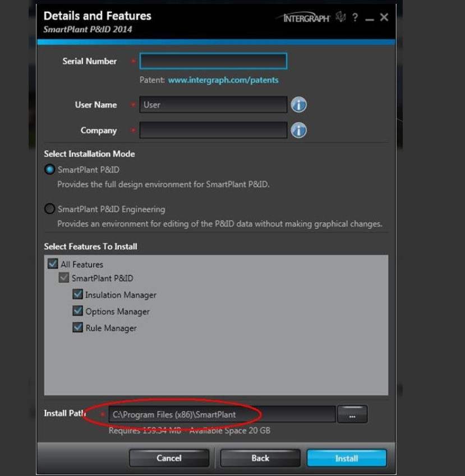Close the Details and Features dialog
This screenshot has width=465, height=476.
[384, 17]
